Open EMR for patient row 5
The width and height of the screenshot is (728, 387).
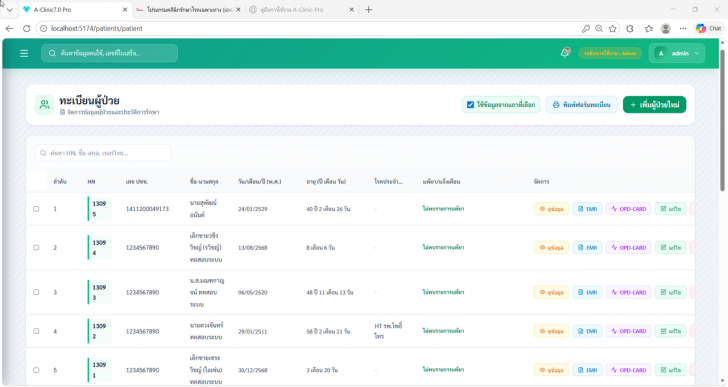pyautogui.click(x=587, y=370)
